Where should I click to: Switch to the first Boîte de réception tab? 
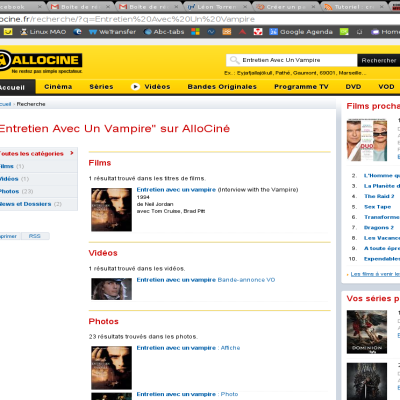(80, 7)
